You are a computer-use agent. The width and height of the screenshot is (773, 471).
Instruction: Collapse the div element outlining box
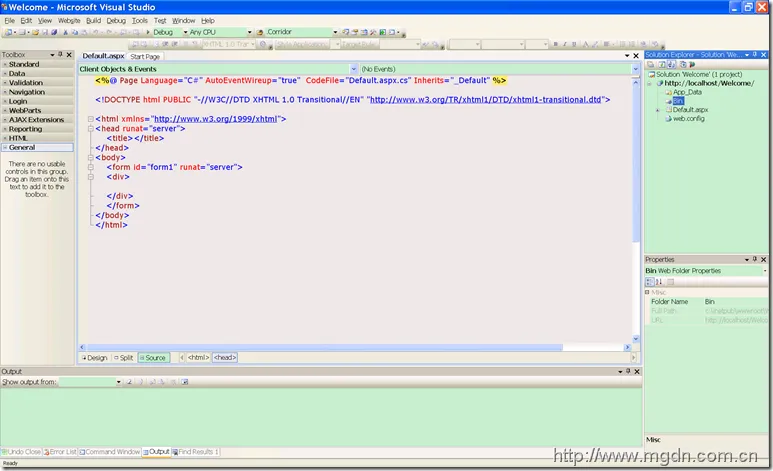click(91, 177)
